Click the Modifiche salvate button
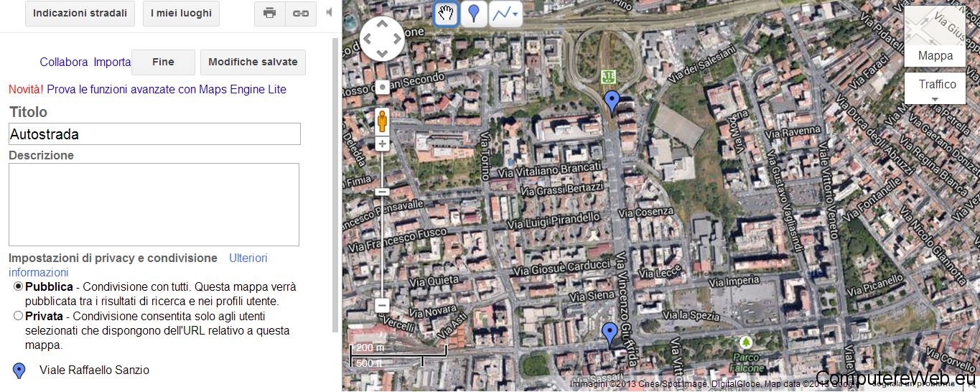 point(253,62)
